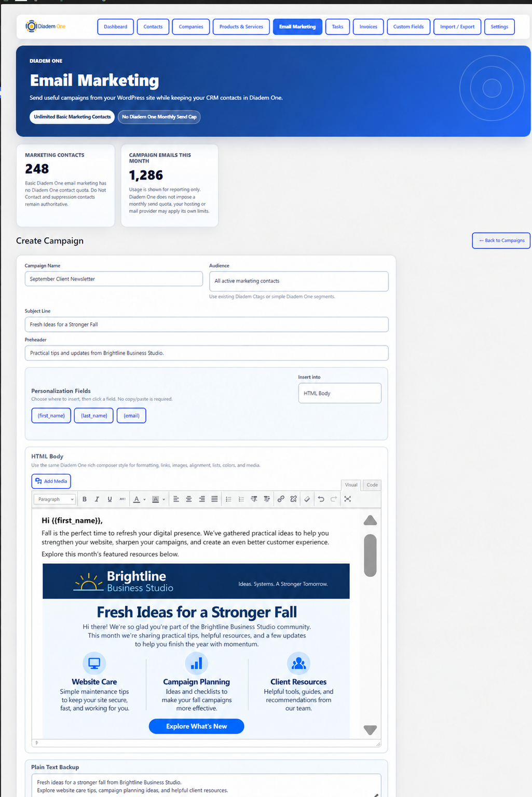
Task: Click the Brightline Business Studio banner logo
Action: click(124, 582)
